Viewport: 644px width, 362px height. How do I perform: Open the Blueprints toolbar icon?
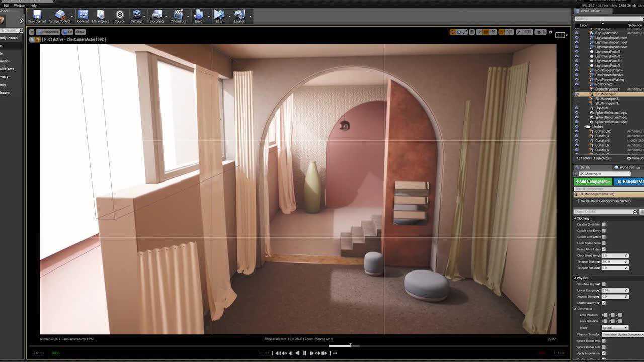point(157,16)
